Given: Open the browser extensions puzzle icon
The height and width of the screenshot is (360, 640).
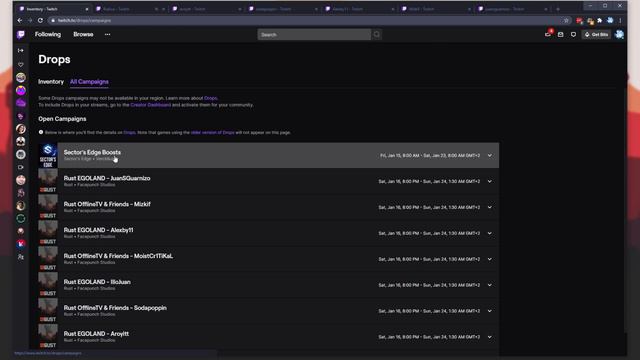Looking at the screenshot, I should [x=600, y=20].
